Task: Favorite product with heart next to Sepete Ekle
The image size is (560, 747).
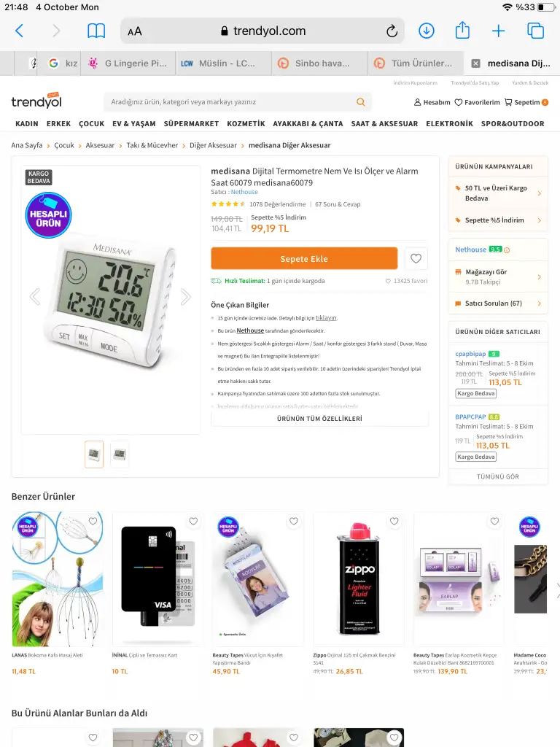Action: (x=416, y=258)
